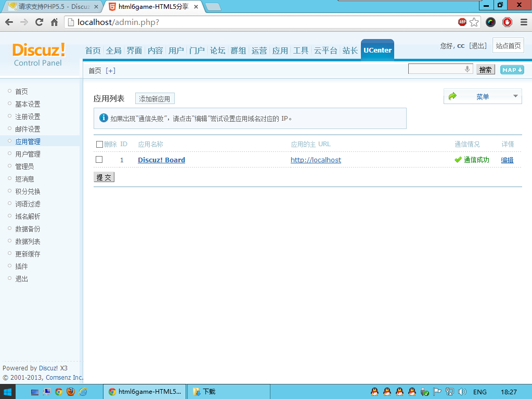
Task: Select 邮件设置 in the sidebar
Action: [28, 129]
